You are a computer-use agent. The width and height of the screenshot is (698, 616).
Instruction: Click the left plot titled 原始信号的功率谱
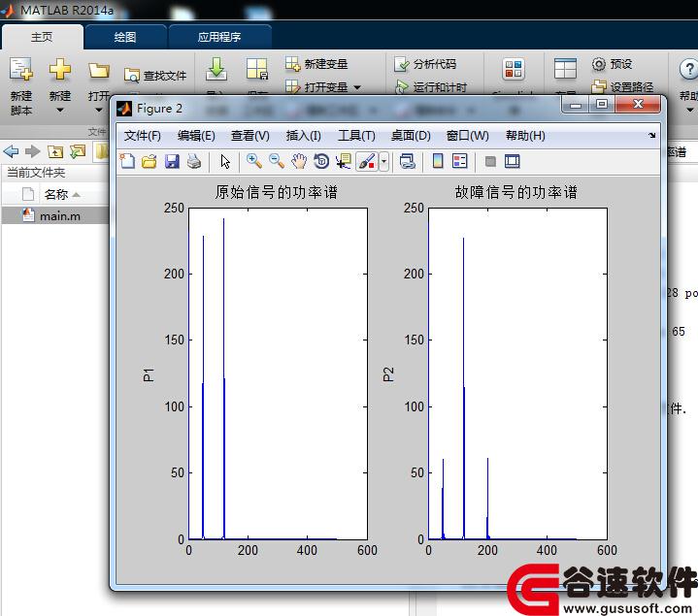(278, 373)
